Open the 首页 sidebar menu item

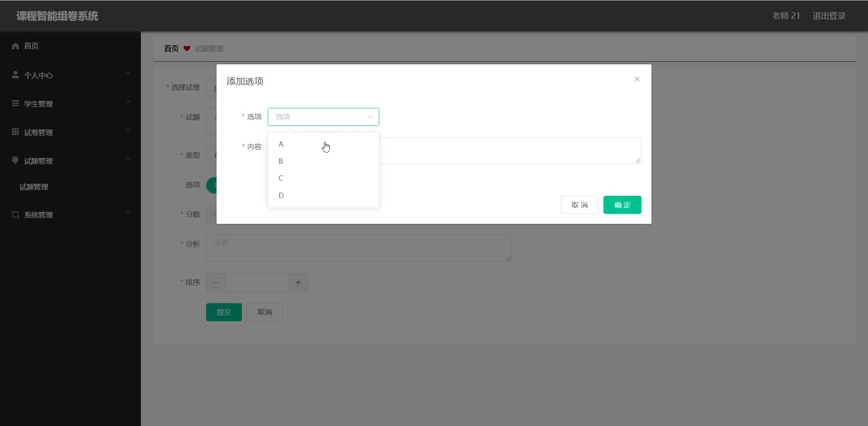(70, 46)
